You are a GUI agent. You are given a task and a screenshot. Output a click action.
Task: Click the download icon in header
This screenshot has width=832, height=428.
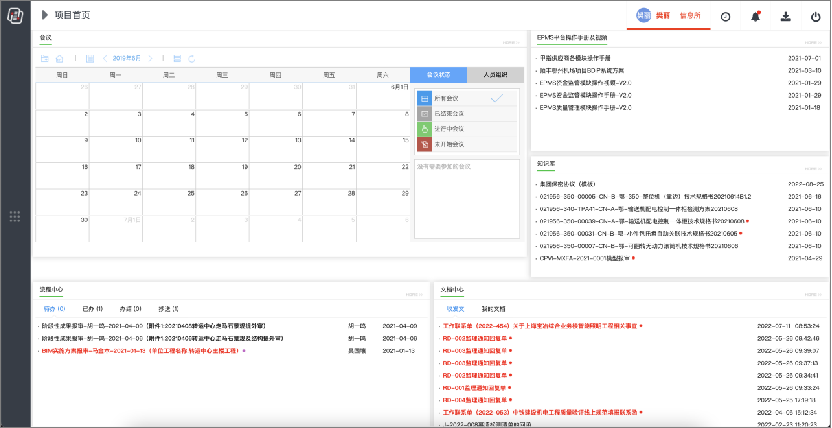pos(785,16)
